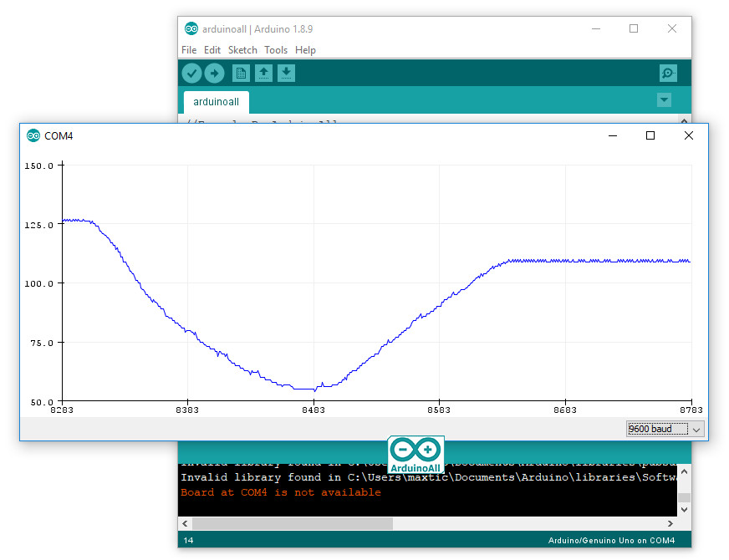Screen dimensions: 729x560
Task: Click the 8383 x-axis label
Action: pos(187,410)
